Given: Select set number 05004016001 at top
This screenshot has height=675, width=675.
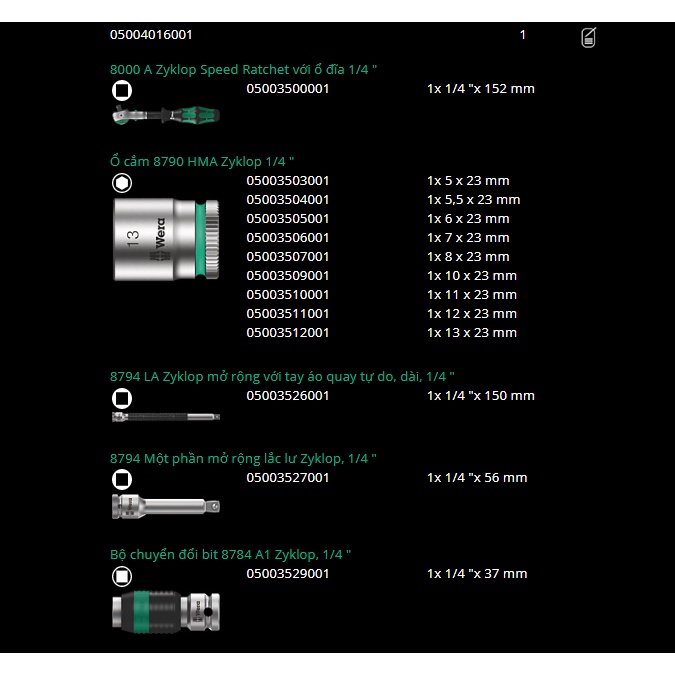Looking at the screenshot, I should (151, 35).
